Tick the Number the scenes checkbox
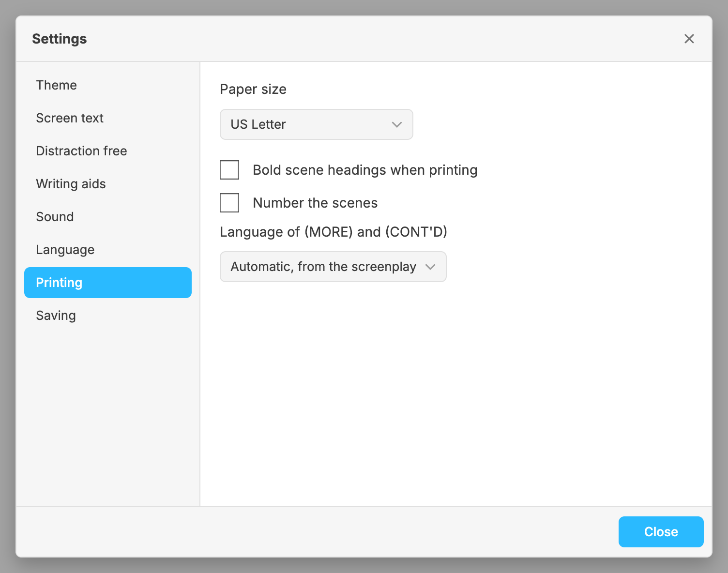Viewport: 728px width, 573px height. (x=229, y=203)
